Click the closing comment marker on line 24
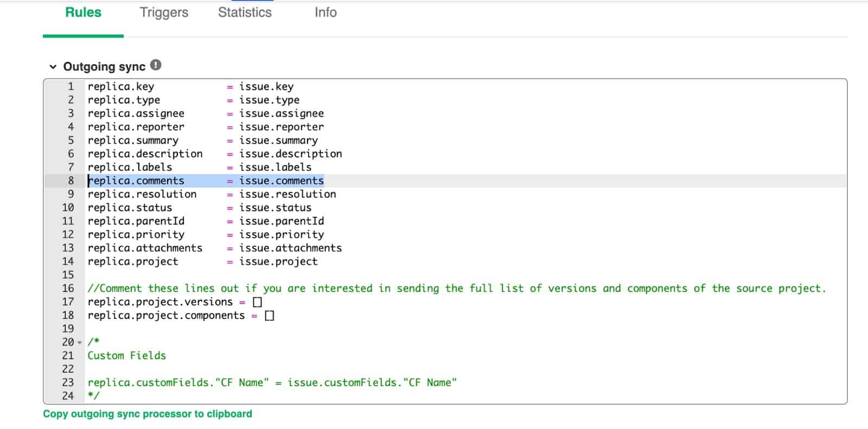This screenshot has height=429, width=868. click(x=94, y=396)
